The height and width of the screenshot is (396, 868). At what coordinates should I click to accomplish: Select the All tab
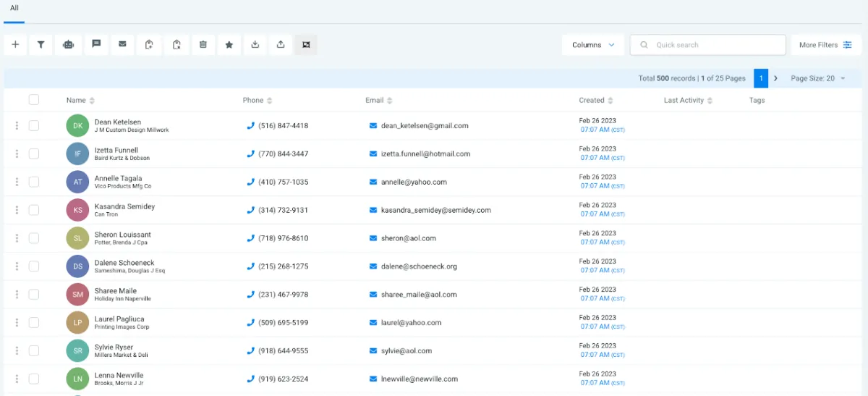point(14,8)
